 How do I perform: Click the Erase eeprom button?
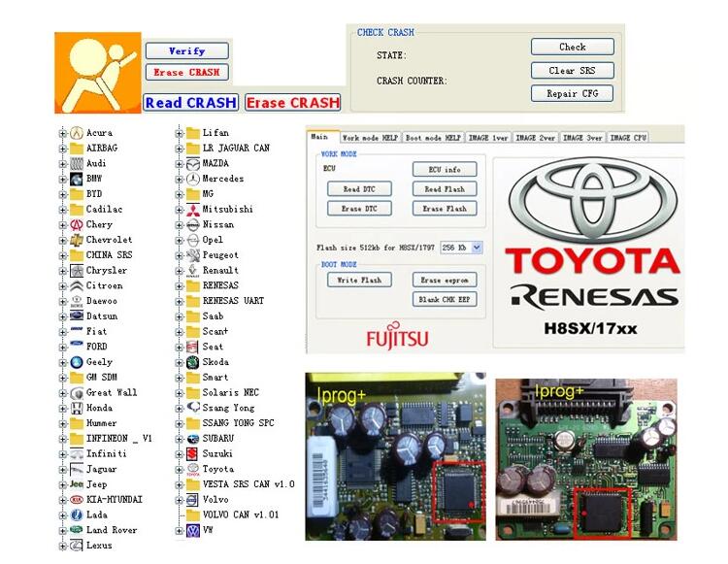point(445,280)
